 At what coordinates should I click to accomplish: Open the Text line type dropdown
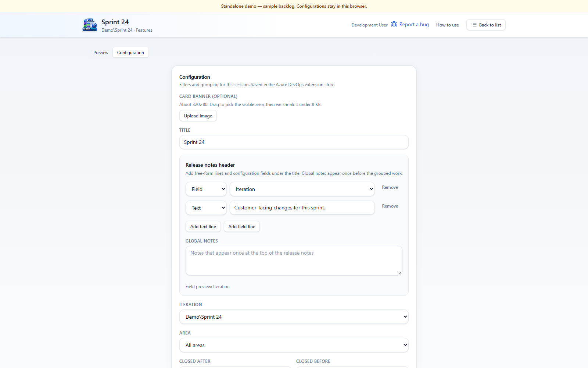pos(206,208)
